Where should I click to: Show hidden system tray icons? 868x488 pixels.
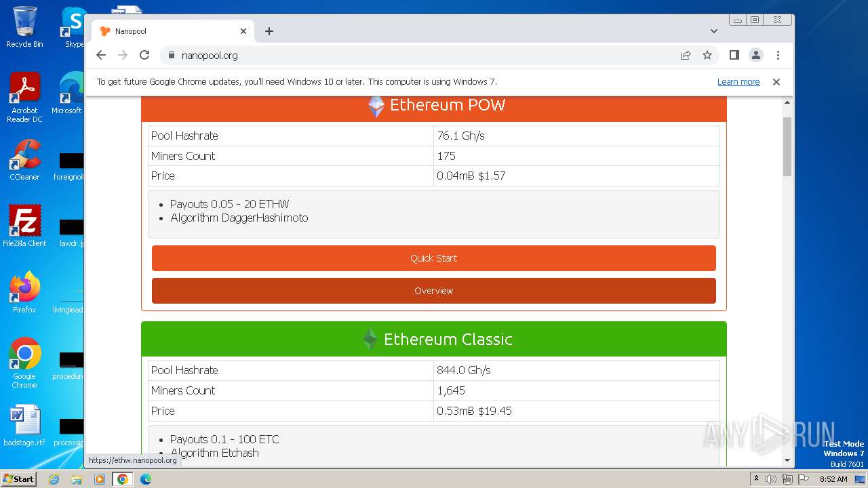click(757, 479)
